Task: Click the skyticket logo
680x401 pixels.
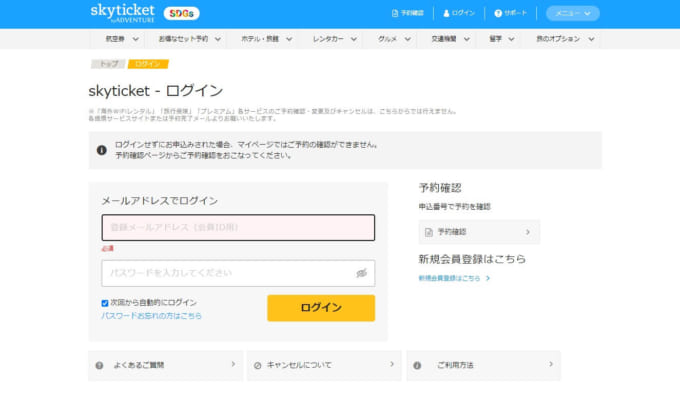Action: (x=122, y=13)
